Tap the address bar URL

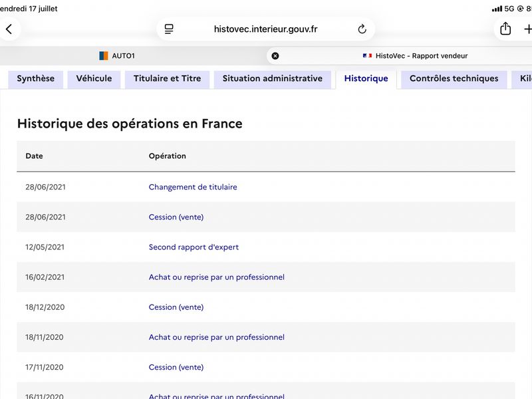tap(265, 29)
